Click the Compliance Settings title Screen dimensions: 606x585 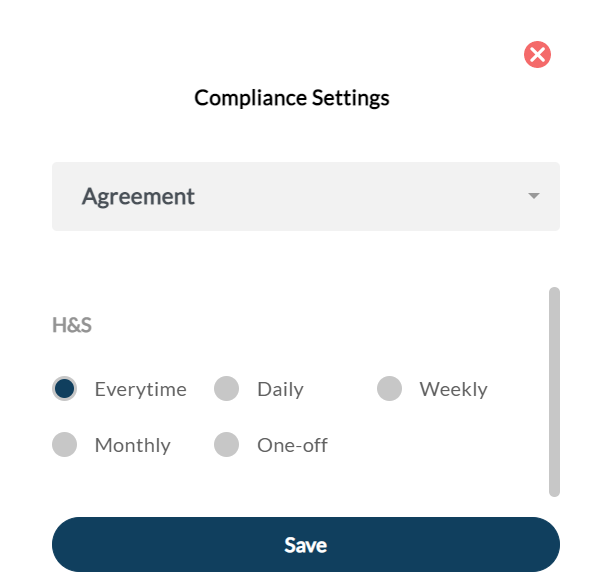[x=292, y=98]
